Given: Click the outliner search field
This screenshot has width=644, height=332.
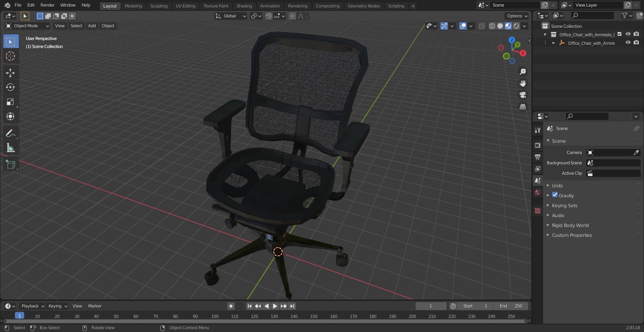Looking at the screenshot, I should click(x=592, y=16).
